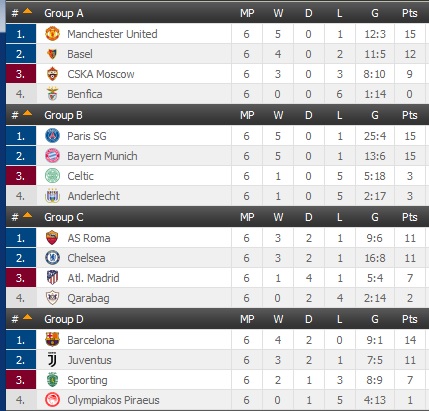This screenshot has height=411, width=429.
Task: Open the Atl. Madrid team link
Action: (93, 278)
